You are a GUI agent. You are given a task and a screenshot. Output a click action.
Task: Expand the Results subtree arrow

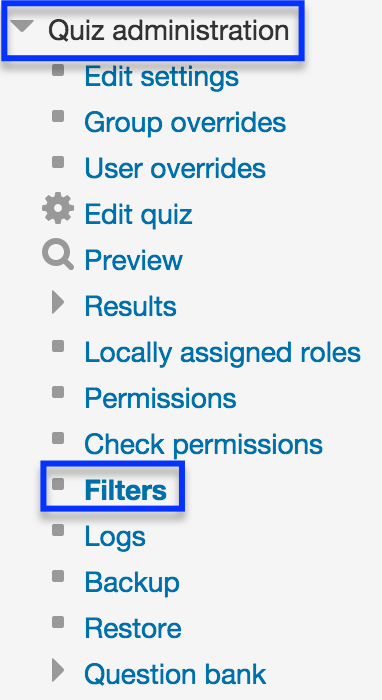click(58, 302)
